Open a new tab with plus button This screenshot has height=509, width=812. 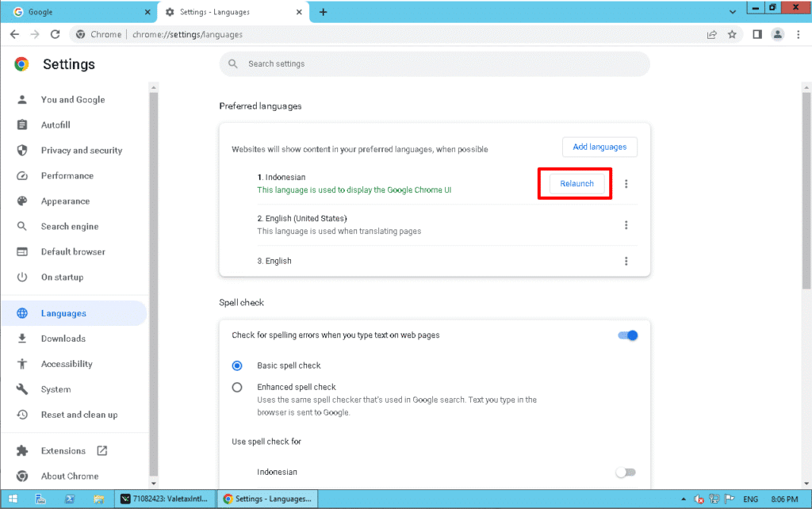(324, 12)
